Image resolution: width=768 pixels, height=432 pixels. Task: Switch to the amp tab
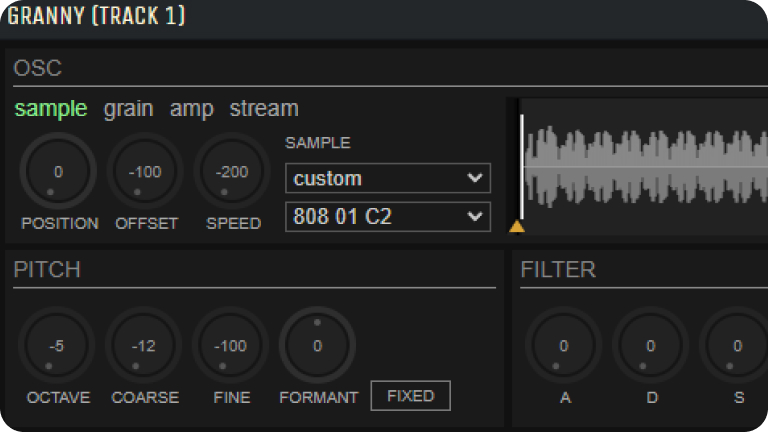[x=191, y=109]
